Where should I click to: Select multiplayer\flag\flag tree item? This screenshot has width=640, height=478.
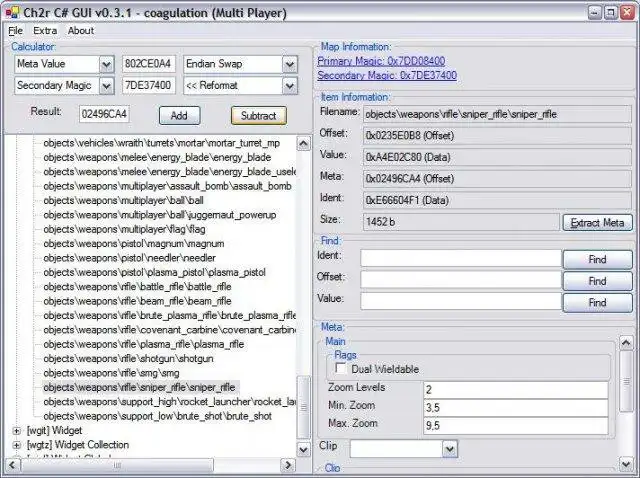pyautogui.click(x=124, y=229)
